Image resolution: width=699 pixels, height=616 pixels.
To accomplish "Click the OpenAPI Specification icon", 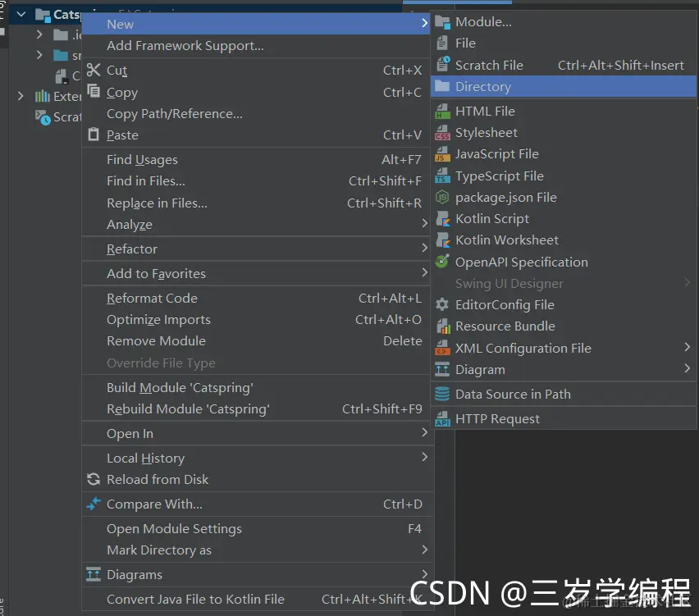I will (x=442, y=262).
